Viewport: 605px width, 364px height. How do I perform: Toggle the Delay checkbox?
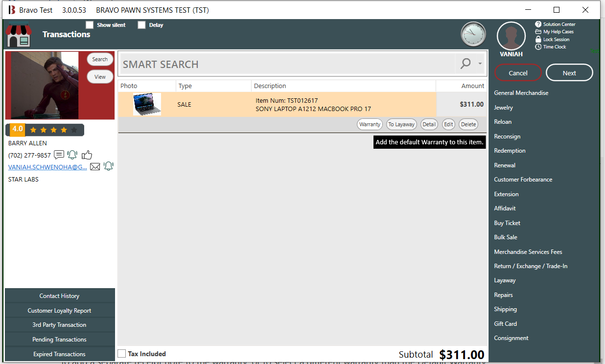tap(141, 25)
